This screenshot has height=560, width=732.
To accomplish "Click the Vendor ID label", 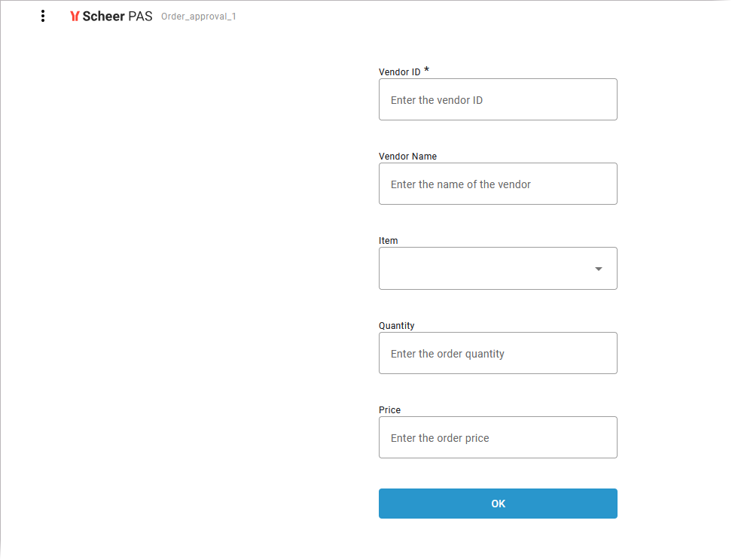I will (x=400, y=72).
